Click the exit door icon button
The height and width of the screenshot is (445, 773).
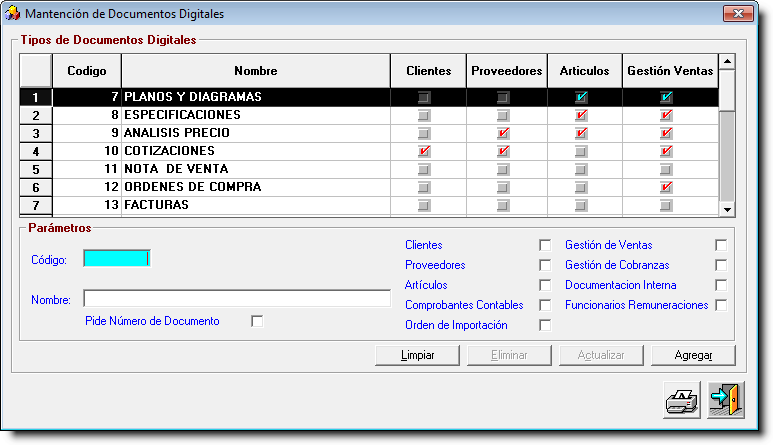coord(726,401)
